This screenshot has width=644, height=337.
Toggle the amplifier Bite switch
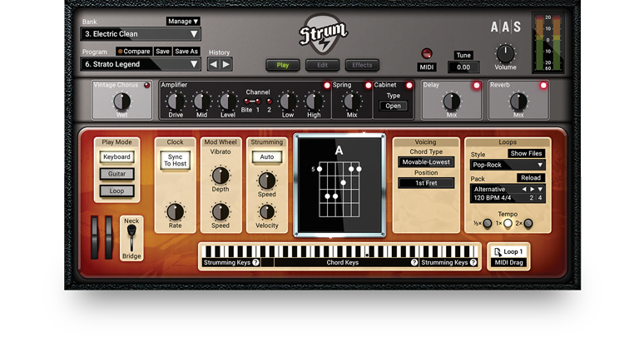(x=247, y=102)
